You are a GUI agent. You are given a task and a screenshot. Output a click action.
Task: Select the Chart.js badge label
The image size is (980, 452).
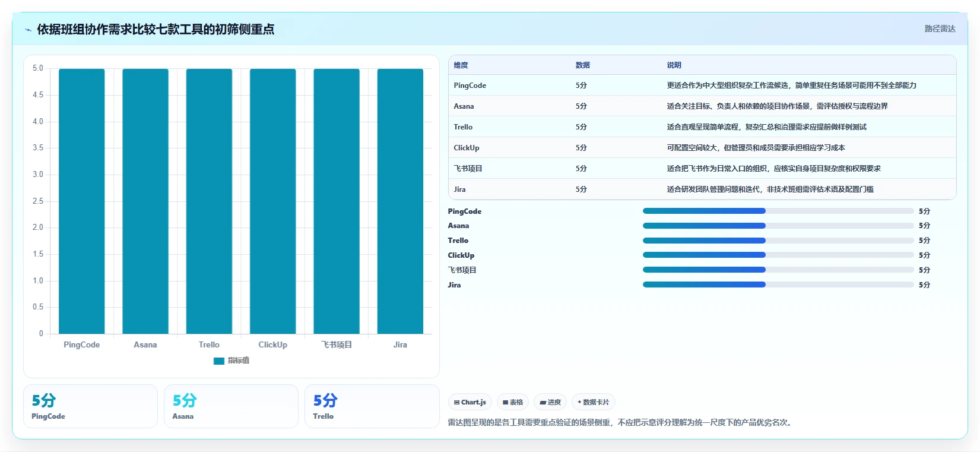[474, 402]
